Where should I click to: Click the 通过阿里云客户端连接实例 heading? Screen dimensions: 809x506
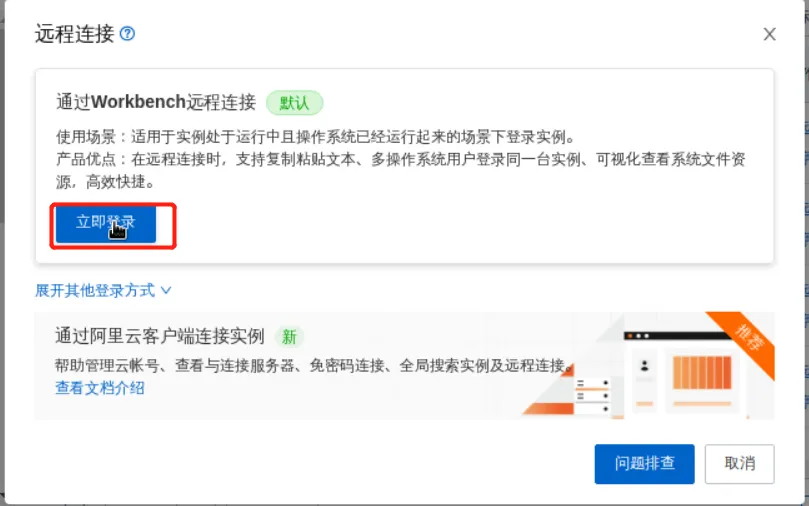pyautogui.click(x=159, y=336)
